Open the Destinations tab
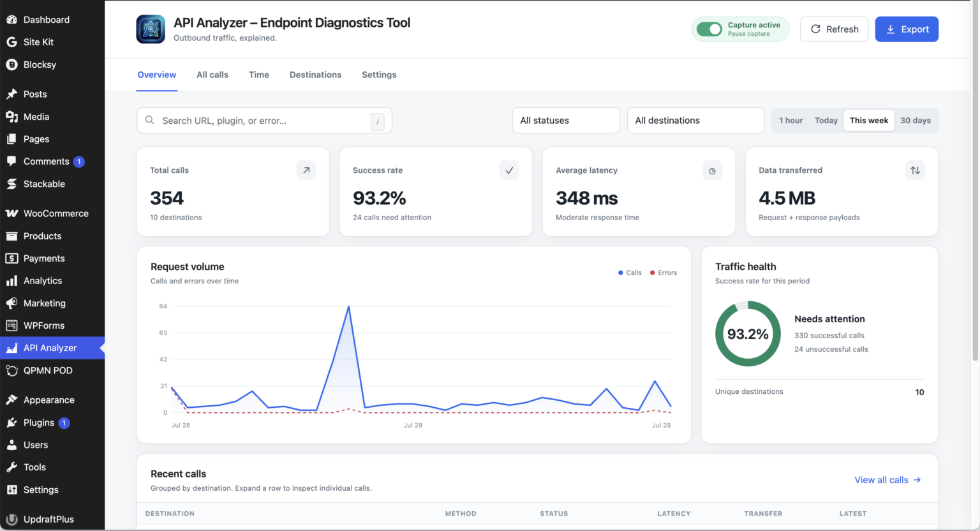The width and height of the screenshot is (980, 531). coord(315,75)
